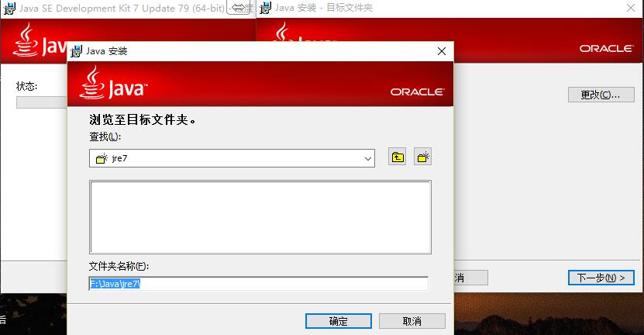Click the Up One Level folder icon
The image size is (644, 335).
(397, 157)
